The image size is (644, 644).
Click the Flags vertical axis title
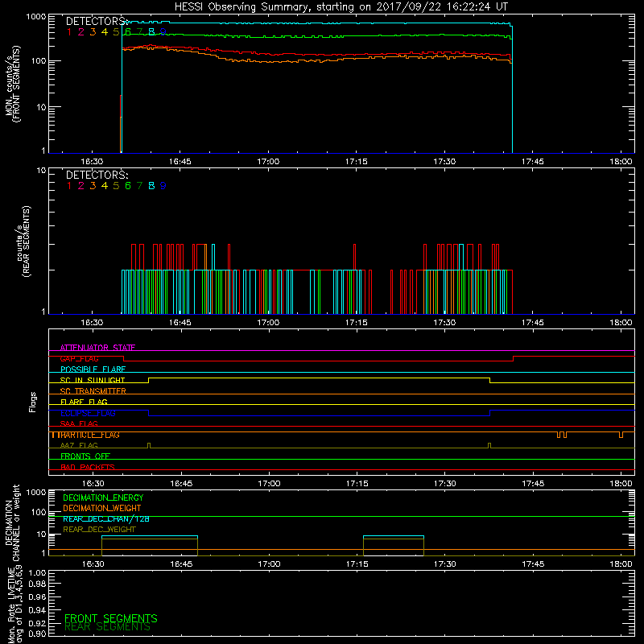(33, 402)
